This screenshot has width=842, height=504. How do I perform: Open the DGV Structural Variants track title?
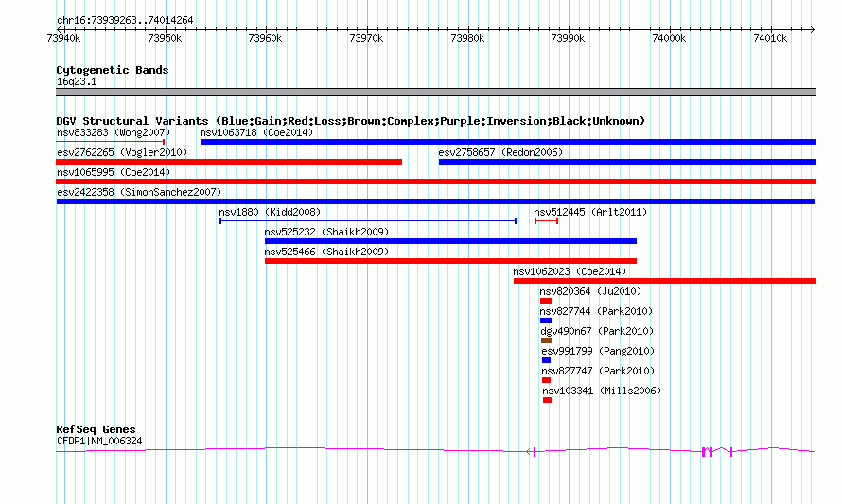(351, 121)
